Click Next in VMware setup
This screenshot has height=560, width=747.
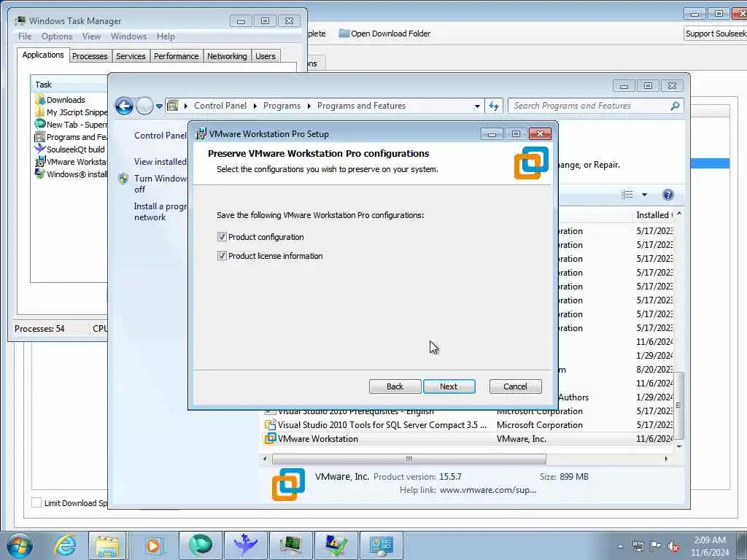tap(449, 386)
